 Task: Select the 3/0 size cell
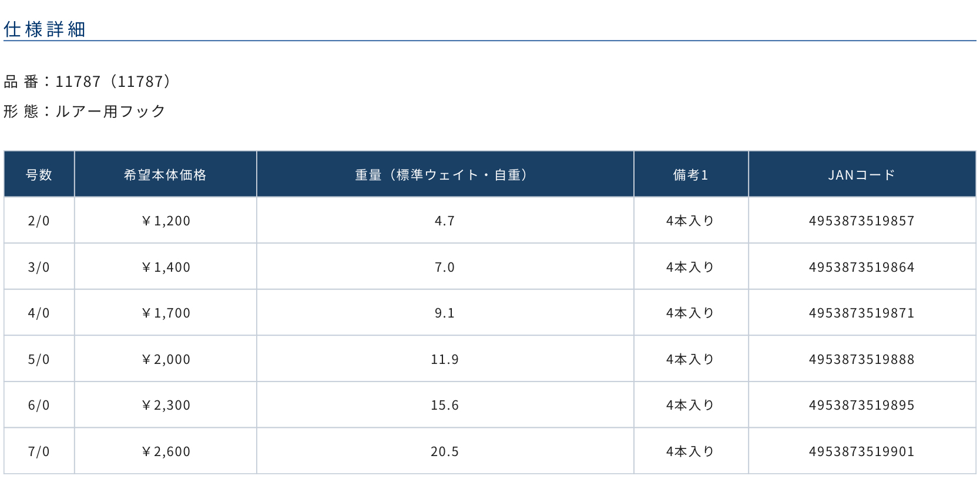[39, 268]
